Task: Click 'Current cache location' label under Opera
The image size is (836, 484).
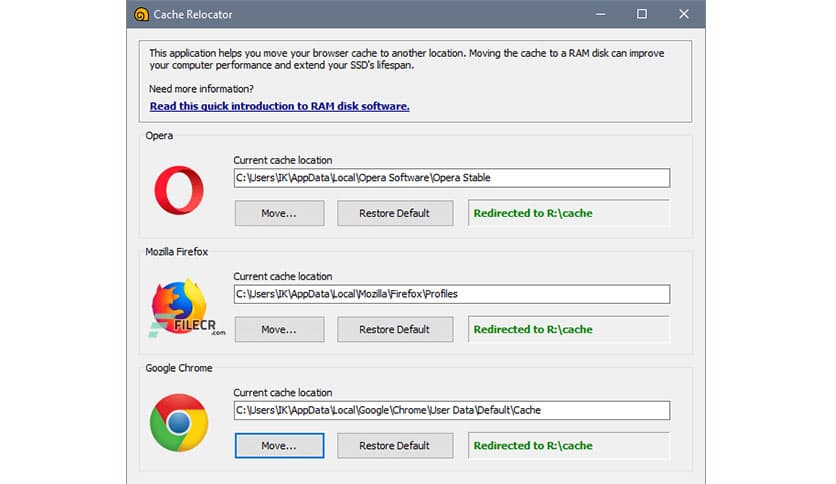Action: point(283,160)
